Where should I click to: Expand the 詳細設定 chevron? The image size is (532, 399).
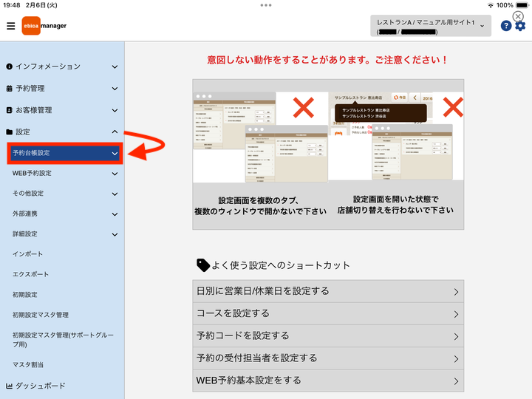coord(115,234)
